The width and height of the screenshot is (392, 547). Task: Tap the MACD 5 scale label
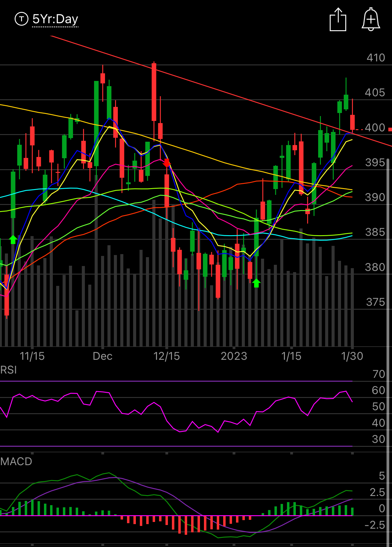point(382,476)
